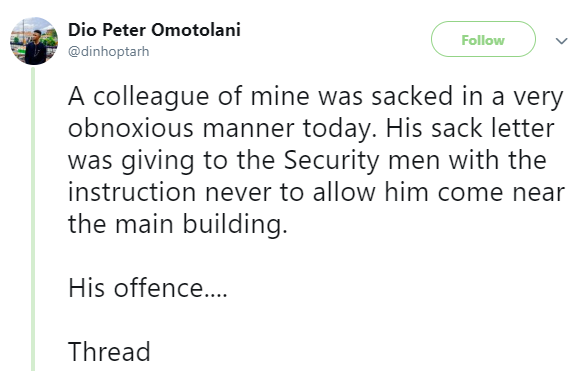Click the word "instruction" in the tweet

coord(132,192)
